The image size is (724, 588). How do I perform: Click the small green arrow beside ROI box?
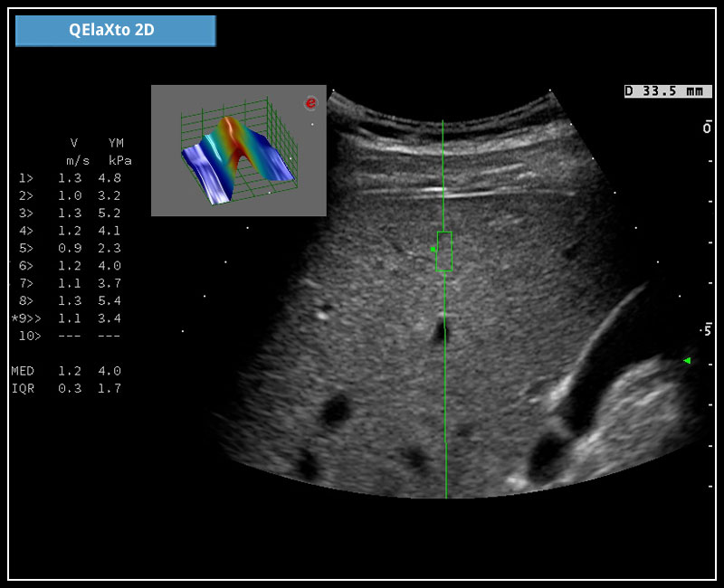tap(433, 249)
